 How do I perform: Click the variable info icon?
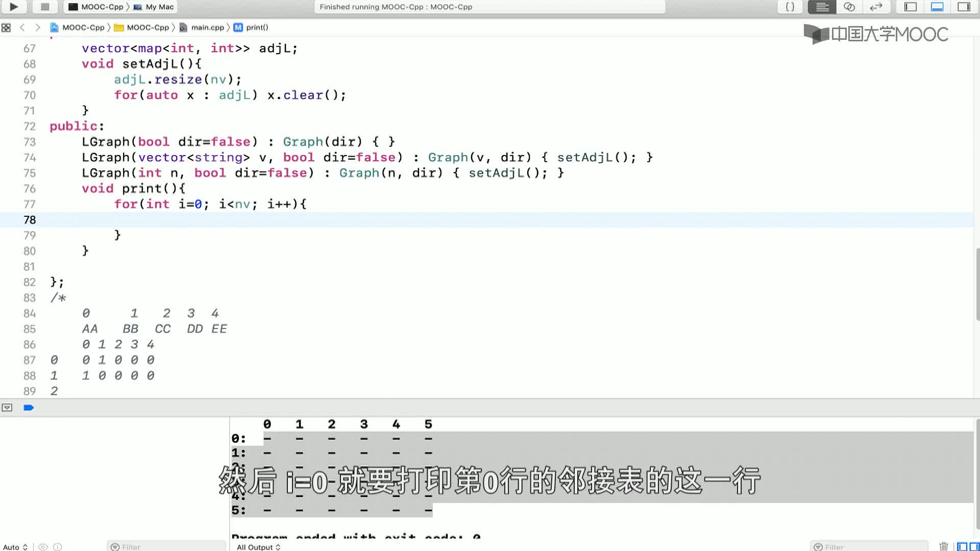(x=58, y=547)
